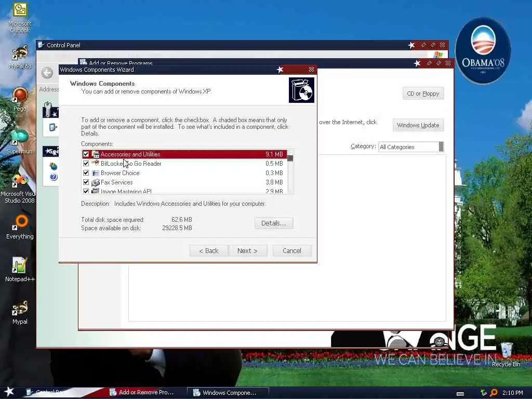Click the orange magnifier tray icon
Screen dimensions: 532x399
pyautogui.click(x=494, y=393)
